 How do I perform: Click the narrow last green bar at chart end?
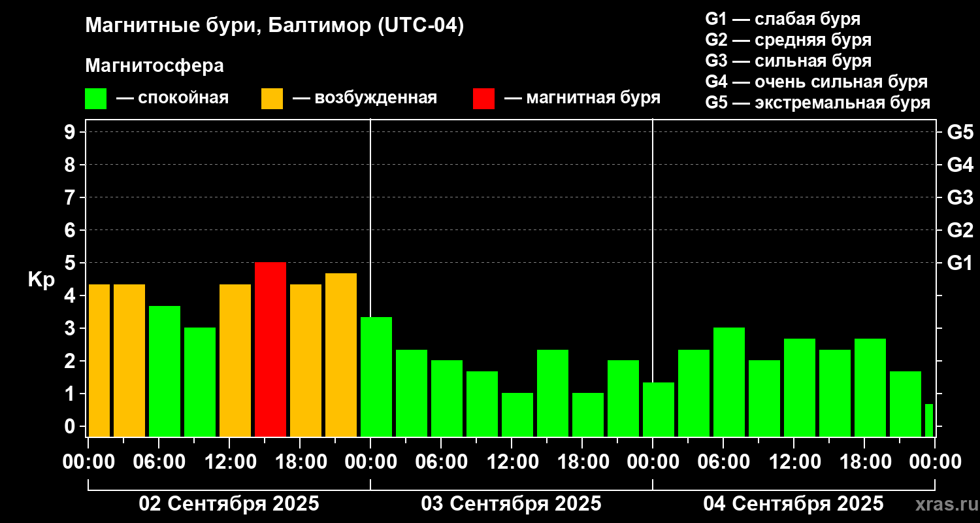(929, 420)
